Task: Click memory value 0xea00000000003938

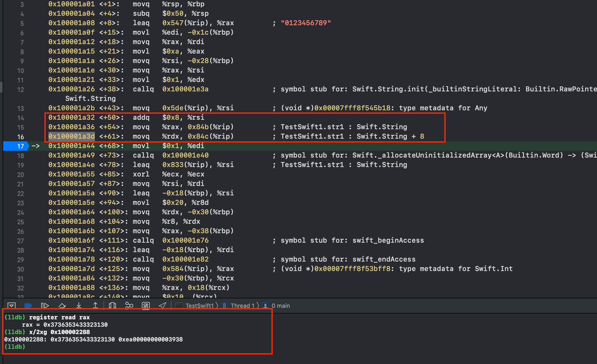Action: [x=151, y=339]
